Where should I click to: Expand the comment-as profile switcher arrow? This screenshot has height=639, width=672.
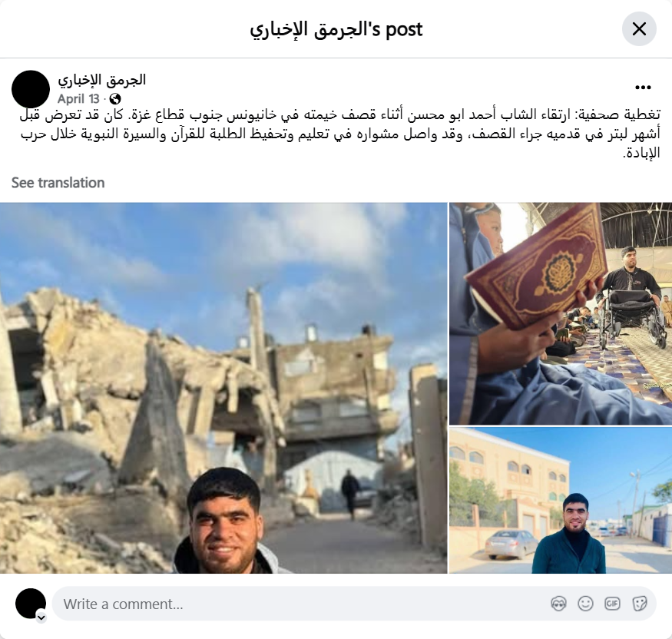click(41, 617)
